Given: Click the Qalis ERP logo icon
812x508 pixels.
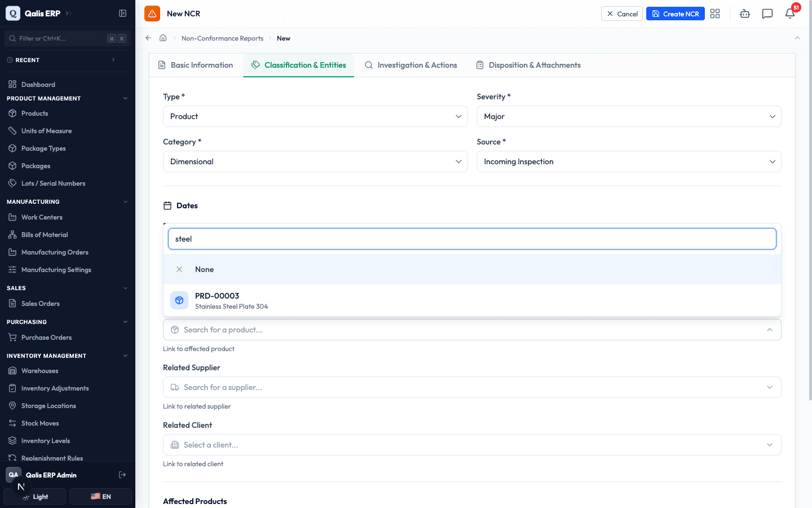Looking at the screenshot, I should (x=13, y=14).
